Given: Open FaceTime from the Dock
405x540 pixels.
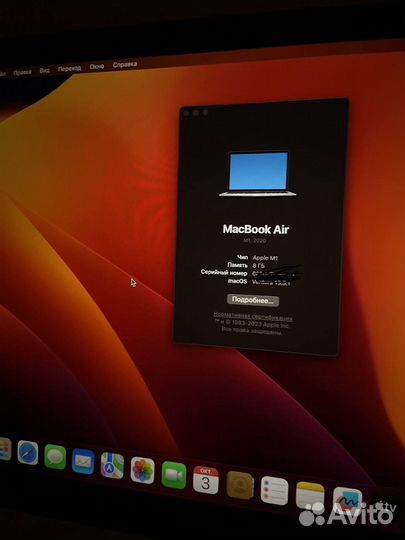Looking at the screenshot, I should (x=174, y=475).
